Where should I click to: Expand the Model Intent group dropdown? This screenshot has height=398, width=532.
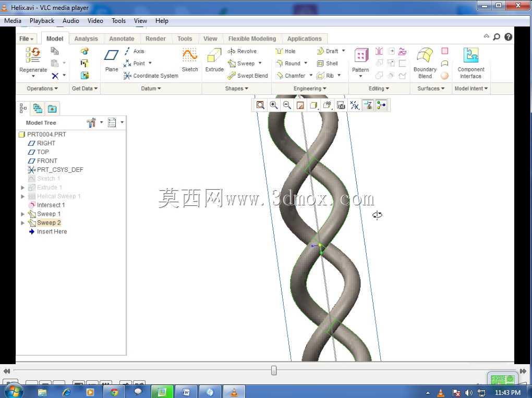tap(471, 89)
